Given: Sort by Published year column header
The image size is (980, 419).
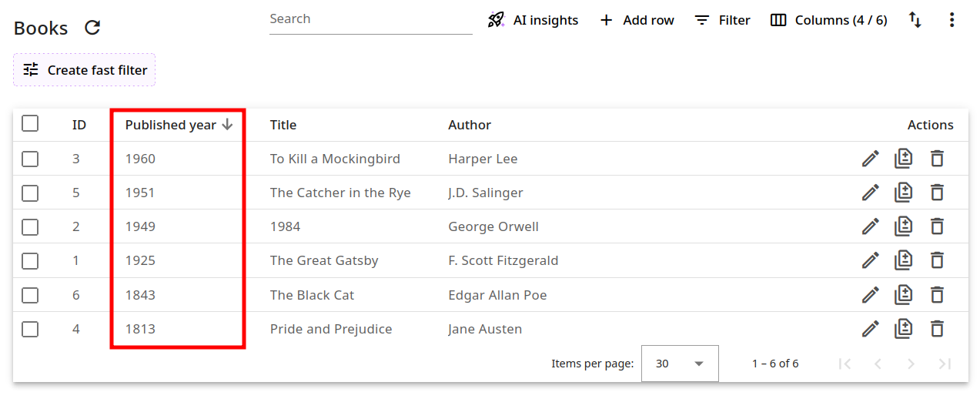Looking at the screenshot, I should (x=171, y=125).
